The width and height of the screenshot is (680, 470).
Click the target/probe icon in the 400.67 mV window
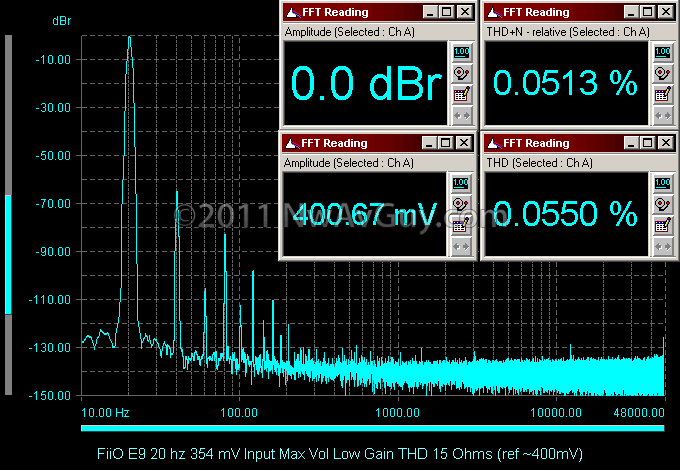[461, 204]
